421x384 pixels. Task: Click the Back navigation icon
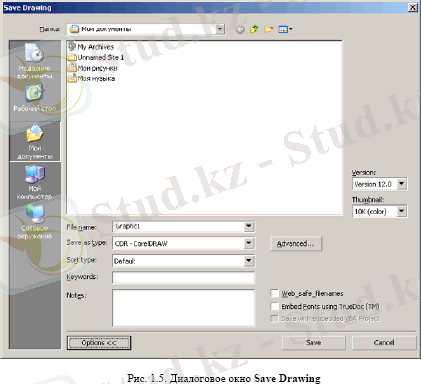coord(240,30)
